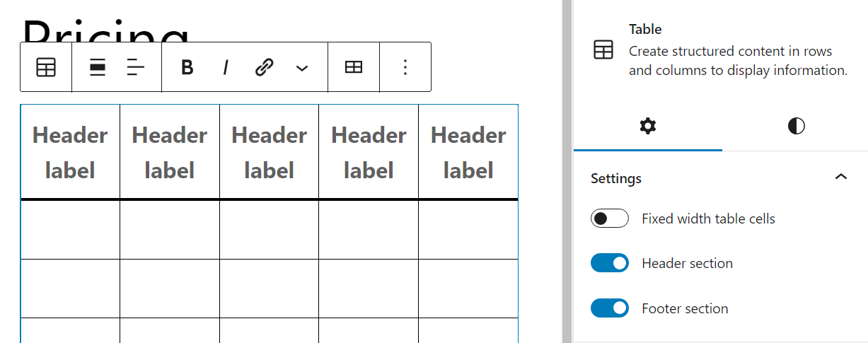This screenshot has height=343, width=868.
Task: Disable the Header section toggle
Action: (x=610, y=263)
